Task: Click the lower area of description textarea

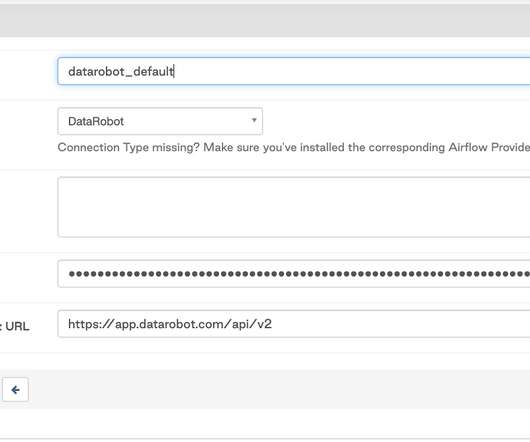Action: pos(294,226)
